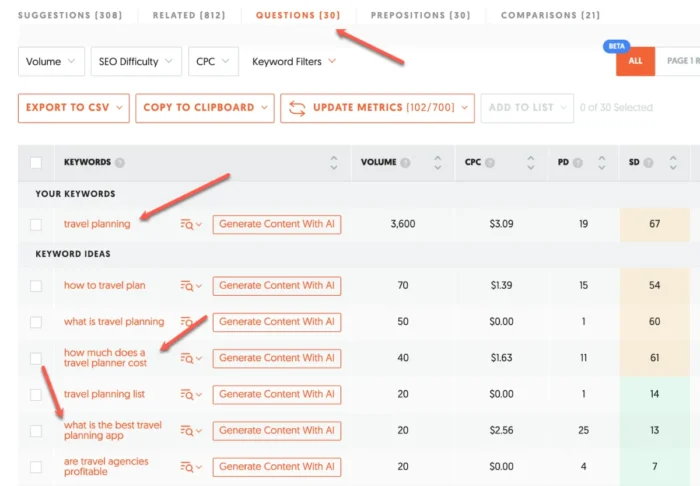Viewport: 700px width, 486px height.
Task: Sort the Keywords column using its arrows
Action: [334, 162]
